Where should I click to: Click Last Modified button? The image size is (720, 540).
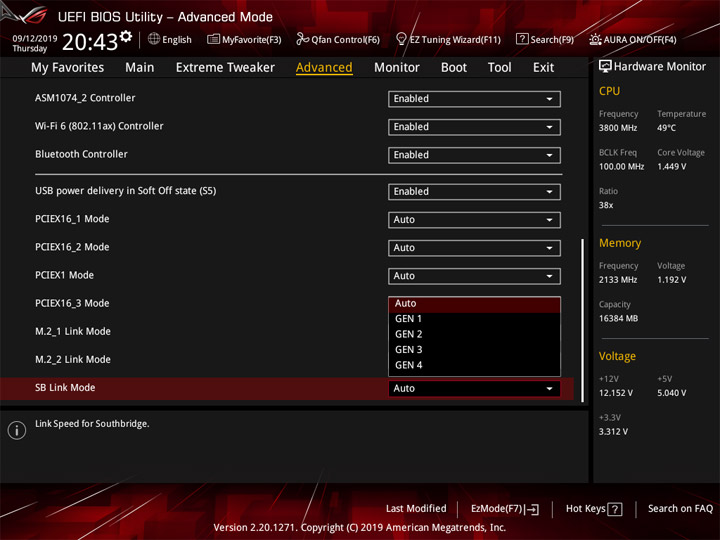coord(416,509)
